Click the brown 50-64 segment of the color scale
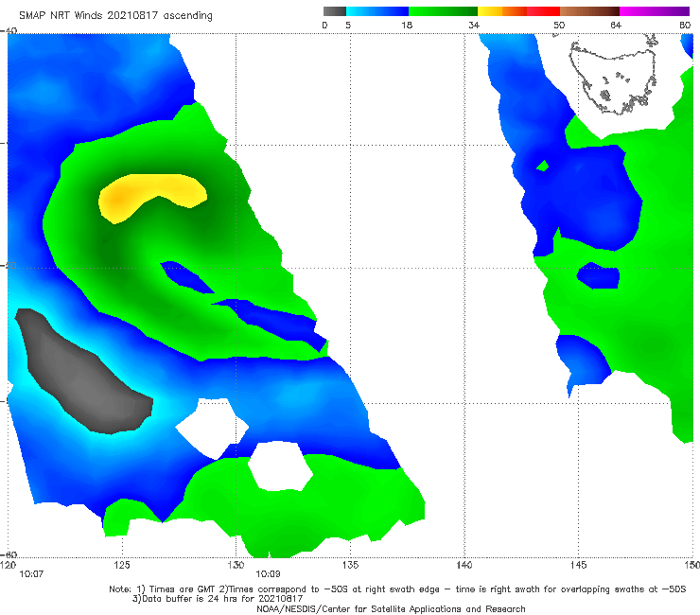This screenshot has width=700, height=615. pos(589,11)
